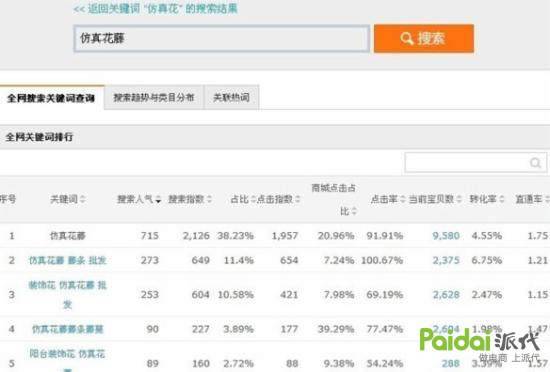Viewport: 550px width, 372px height.
Task: Open the 关联热词 tab
Action: [x=232, y=97]
